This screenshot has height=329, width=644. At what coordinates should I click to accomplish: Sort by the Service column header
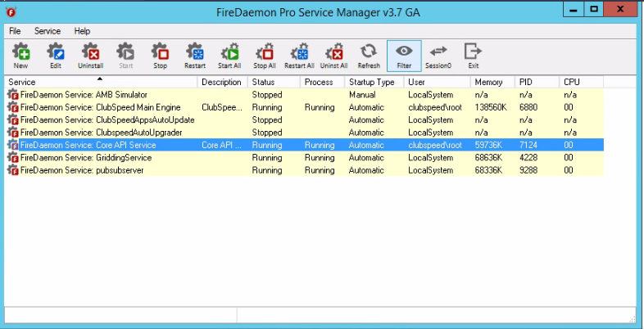point(101,82)
